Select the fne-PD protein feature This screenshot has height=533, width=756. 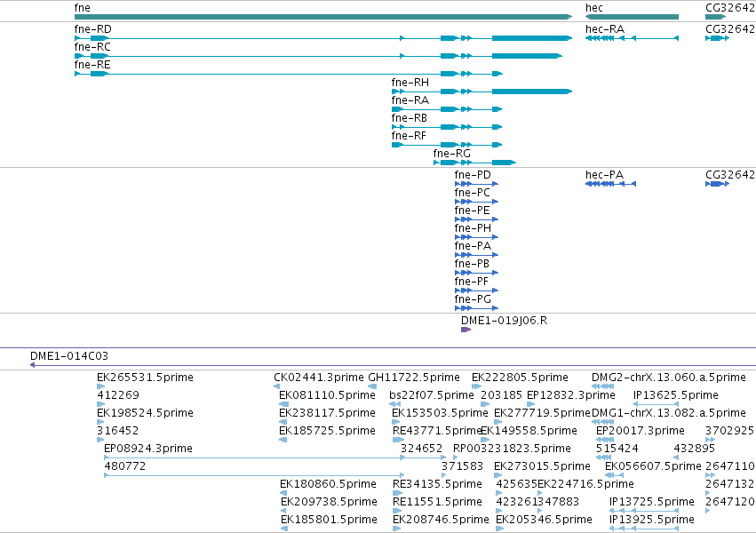pyautogui.click(x=476, y=184)
